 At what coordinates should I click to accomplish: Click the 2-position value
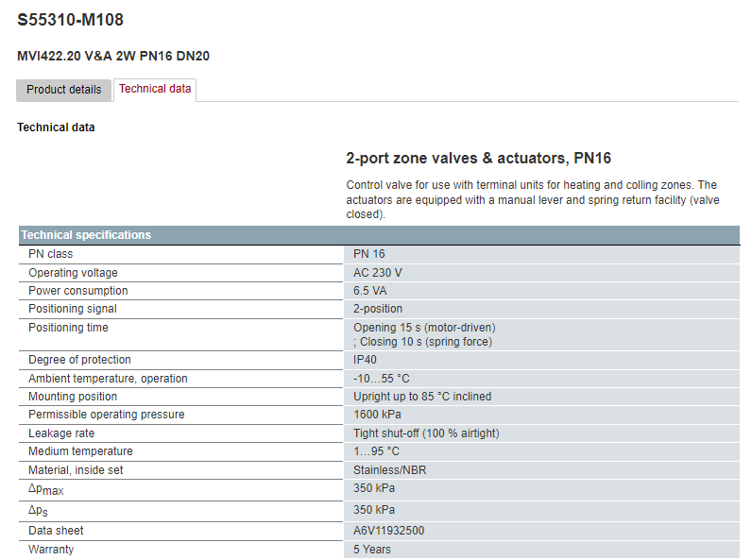(x=378, y=309)
